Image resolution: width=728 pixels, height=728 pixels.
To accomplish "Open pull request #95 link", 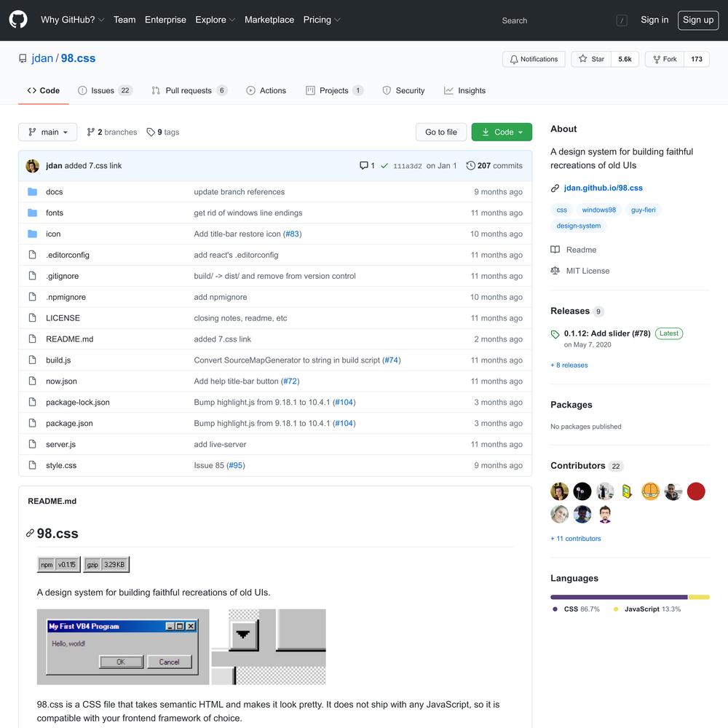I will coord(236,465).
